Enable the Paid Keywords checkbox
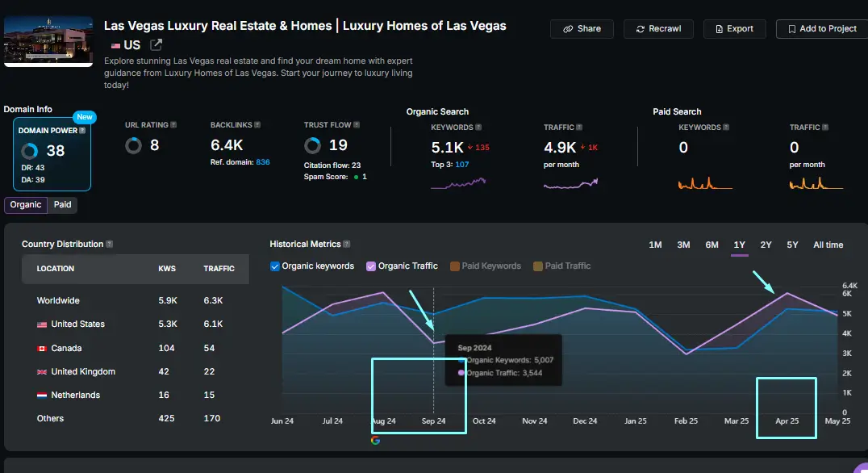The image size is (868, 473). pyautogui.click(x=454, y=266)
